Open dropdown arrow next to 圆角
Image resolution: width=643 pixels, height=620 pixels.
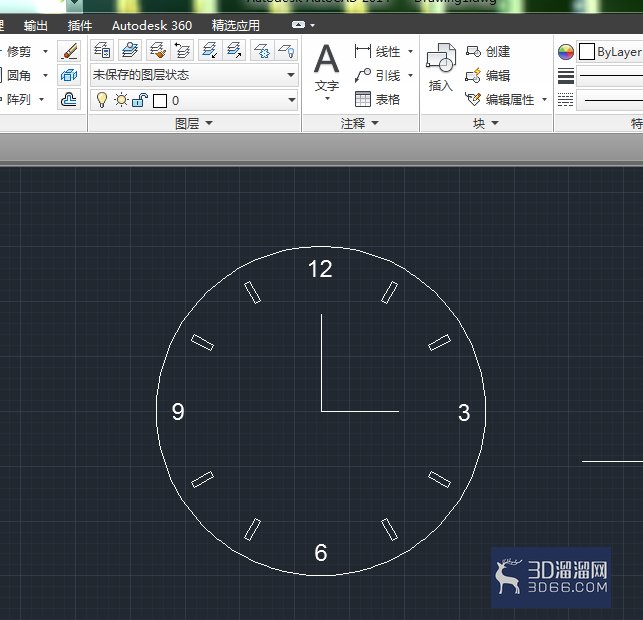[45, 75]
